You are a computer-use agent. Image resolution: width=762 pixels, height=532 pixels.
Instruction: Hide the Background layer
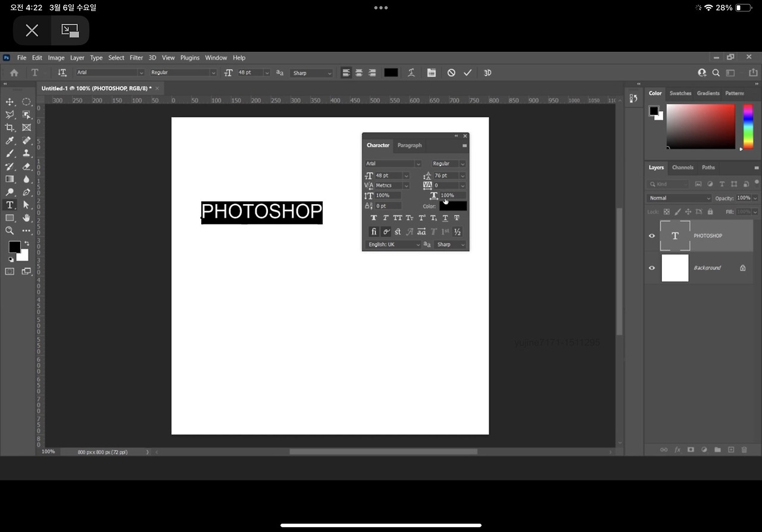(652, 268)
